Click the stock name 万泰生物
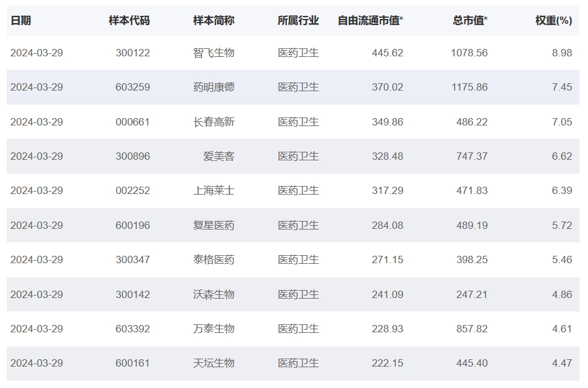 coord(214,329)
